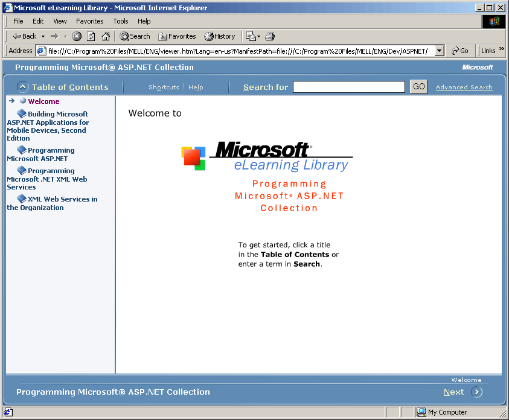Close the Internet Explorer window
The image size is (509, 420).
point(501,7)
